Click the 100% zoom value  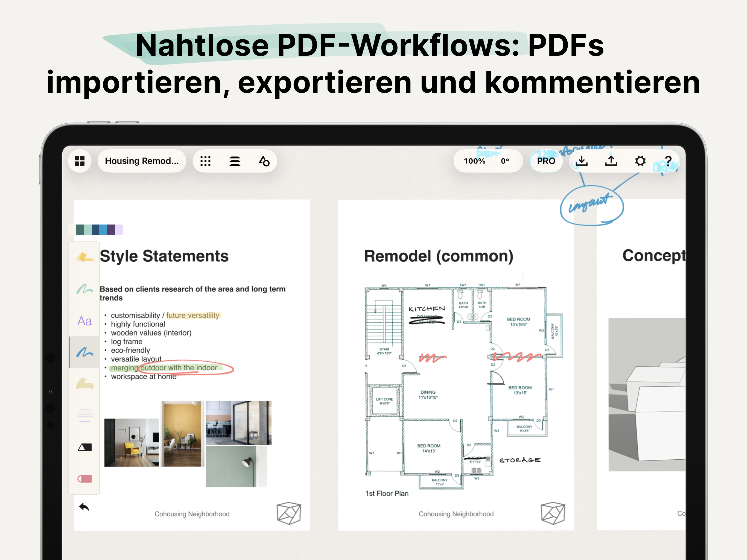(x=474, y=161)
